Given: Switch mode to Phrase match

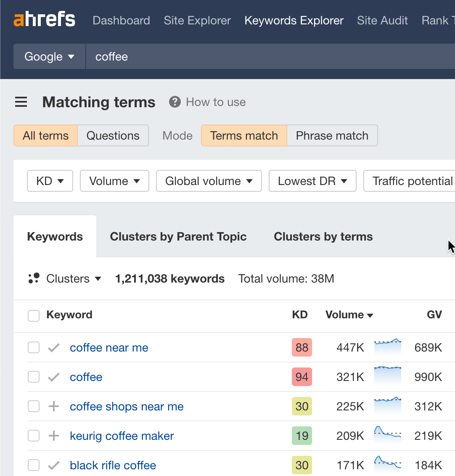Looking at the screenshot, I should tap(332, 135).
